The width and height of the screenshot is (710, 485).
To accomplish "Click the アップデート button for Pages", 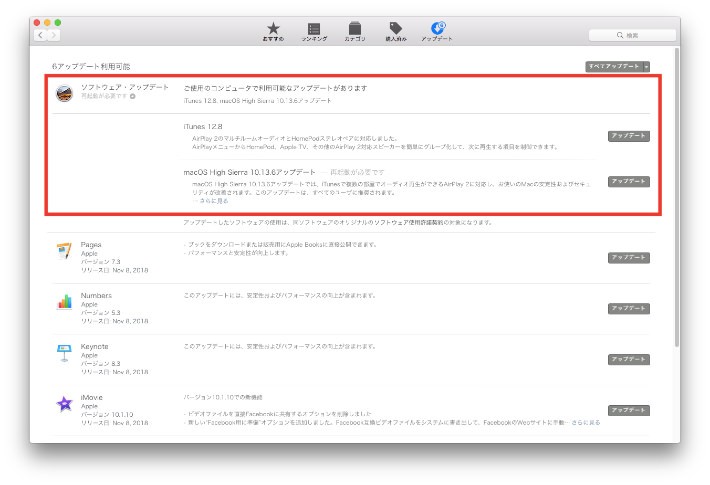I will pyautogui.click(x=628, y=257).
